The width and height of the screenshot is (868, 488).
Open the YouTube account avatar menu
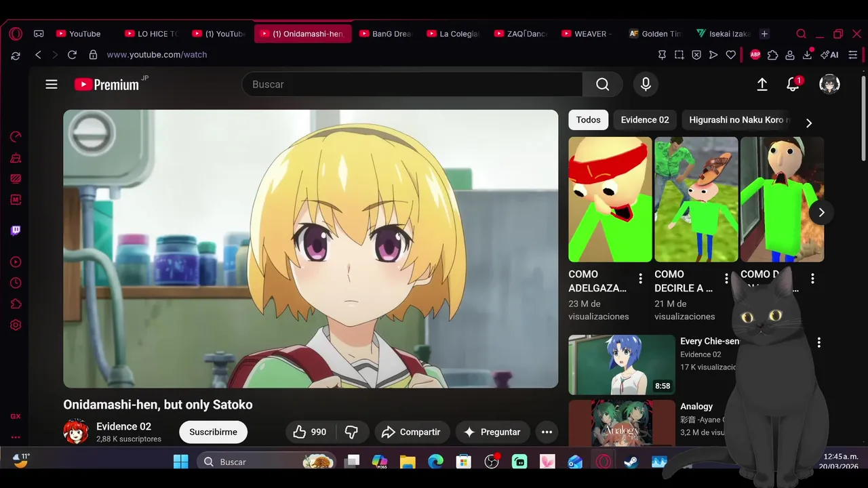829,84
